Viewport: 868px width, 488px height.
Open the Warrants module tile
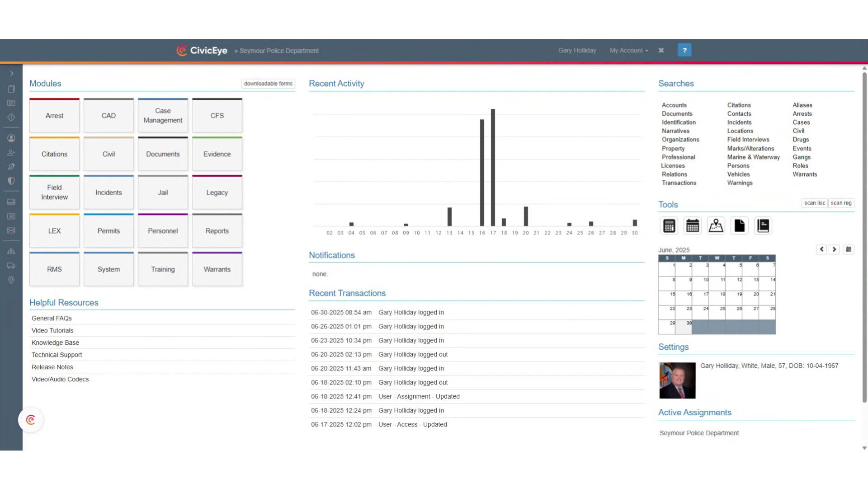tap(217, 269)
